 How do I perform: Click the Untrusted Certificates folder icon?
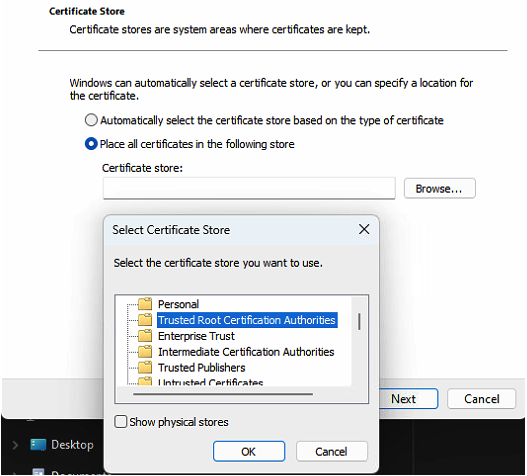(145, 381)
